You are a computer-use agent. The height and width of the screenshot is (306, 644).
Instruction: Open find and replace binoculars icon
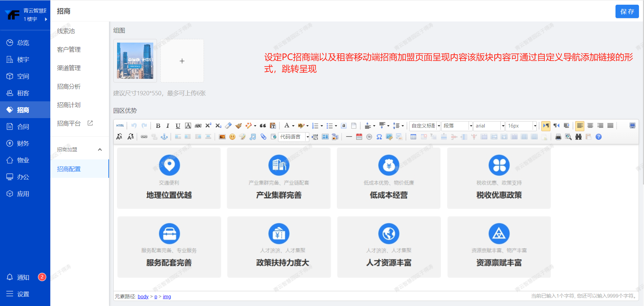578,137
